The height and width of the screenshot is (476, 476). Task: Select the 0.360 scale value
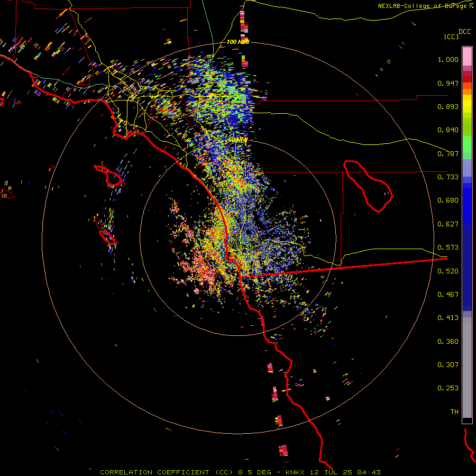pyautogui.click(x=448, y=342)
